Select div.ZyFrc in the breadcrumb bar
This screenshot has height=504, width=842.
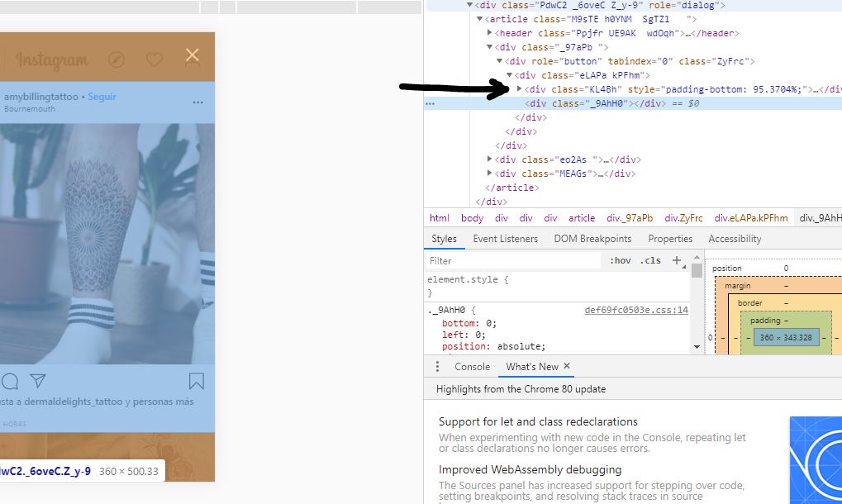[x=683, y=218]
